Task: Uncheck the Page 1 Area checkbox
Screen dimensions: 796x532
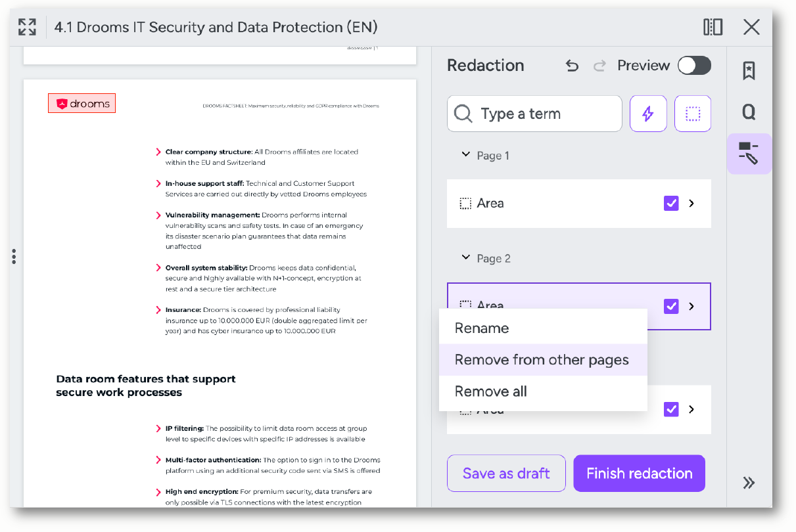Action: click(671, 204)
